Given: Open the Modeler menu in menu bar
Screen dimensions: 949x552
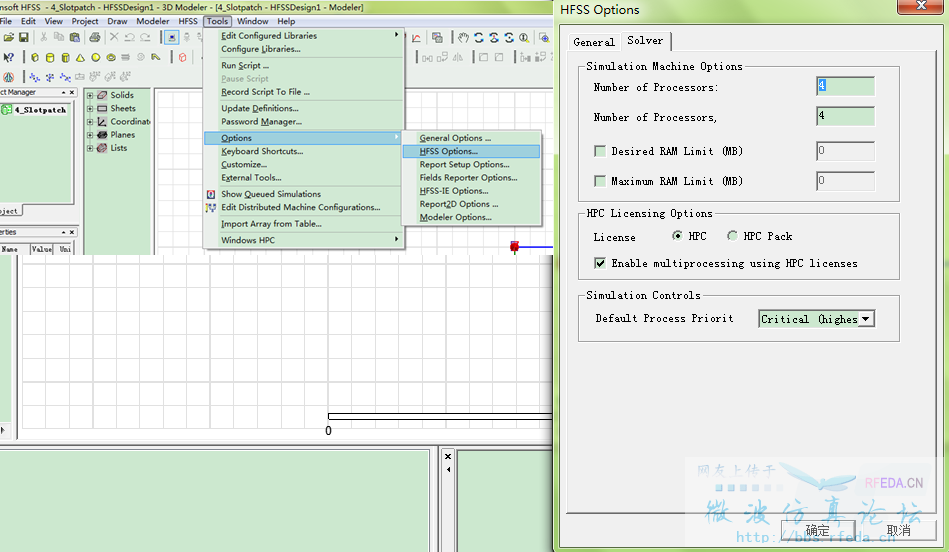Looking at the screenshot, I should click(153, 21).
